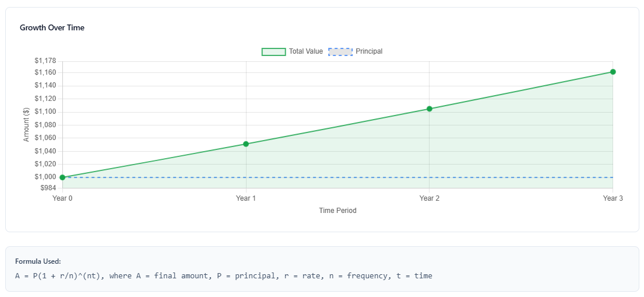The image size is (644, 297).
Task: Click the '$1,120' y-axis value
Action: tap(45, 99)
